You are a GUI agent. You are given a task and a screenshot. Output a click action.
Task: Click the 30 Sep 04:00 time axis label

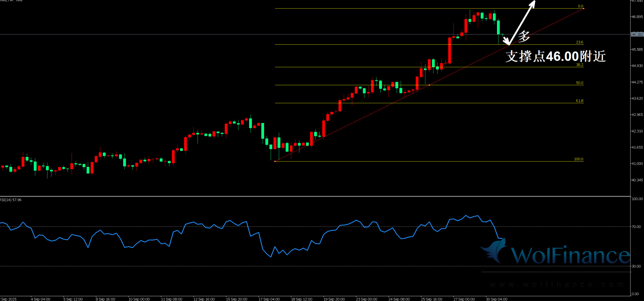[x=496, y=299]
